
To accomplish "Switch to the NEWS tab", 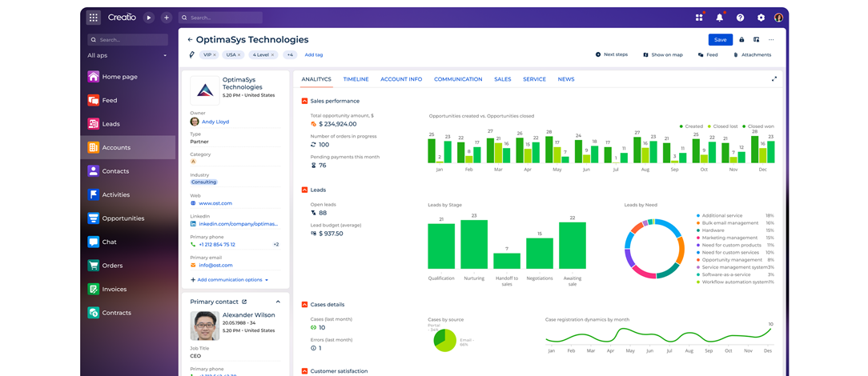I will [566, 79].
